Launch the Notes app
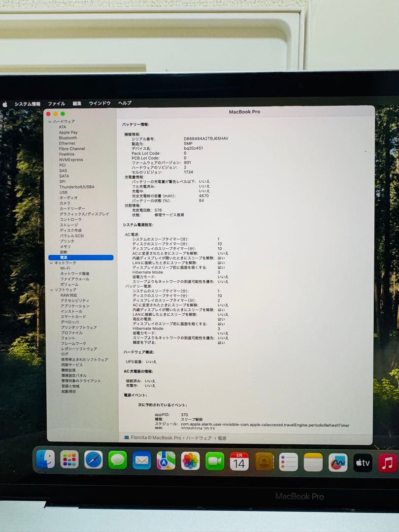 [313, 462]
